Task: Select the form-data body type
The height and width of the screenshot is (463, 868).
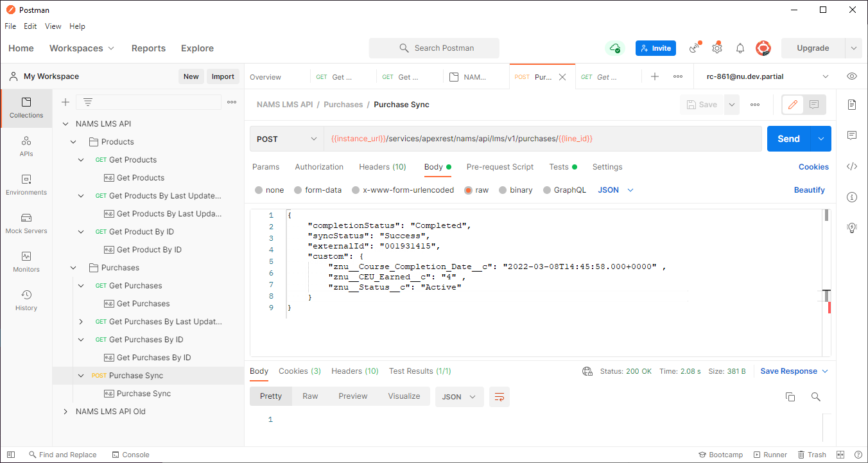Action: tap(298, 190)
